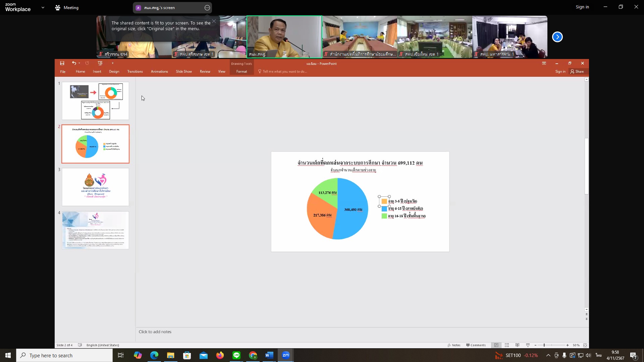Click the zoom slider handle
This screenshot has height=362, width=644.
click(x=544, y=345)
